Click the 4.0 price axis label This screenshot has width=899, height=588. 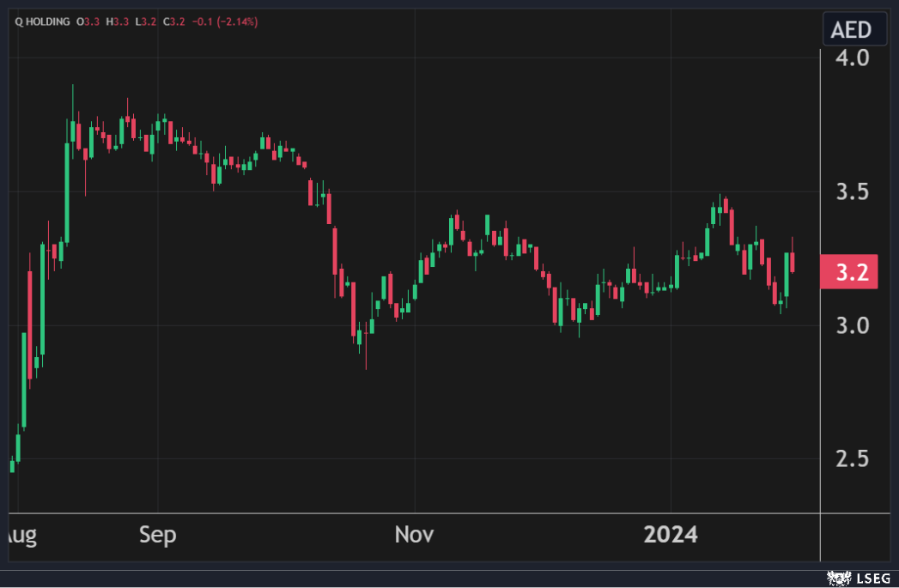[x=852, y=58]
